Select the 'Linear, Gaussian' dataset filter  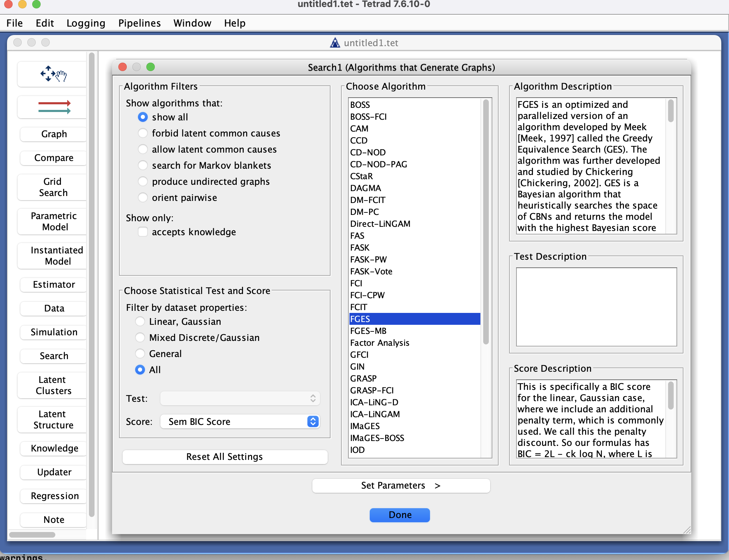140,321
